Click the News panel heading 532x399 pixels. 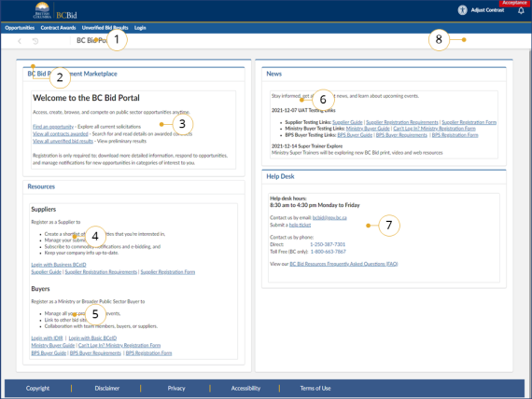point(273,74)
